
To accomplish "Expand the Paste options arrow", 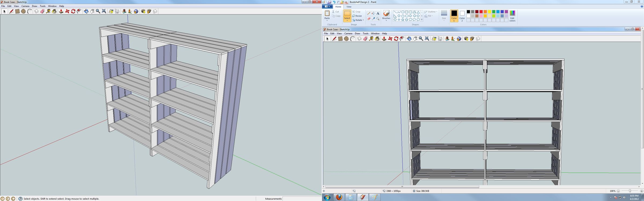I will pos(327,20).
